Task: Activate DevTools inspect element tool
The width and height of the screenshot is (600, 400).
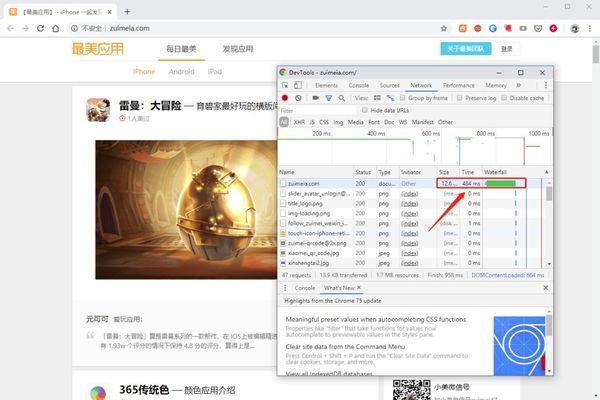Action: point(285,85)
